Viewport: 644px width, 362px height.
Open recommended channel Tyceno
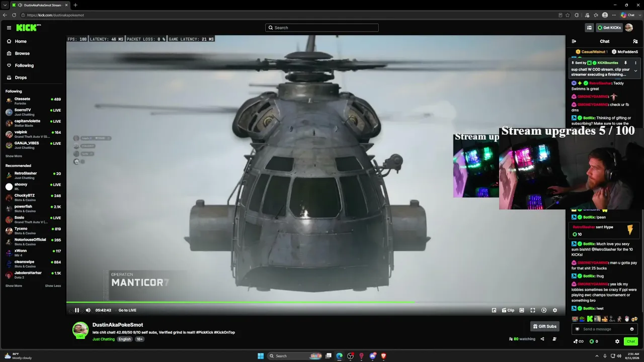[x=33, y=230]
